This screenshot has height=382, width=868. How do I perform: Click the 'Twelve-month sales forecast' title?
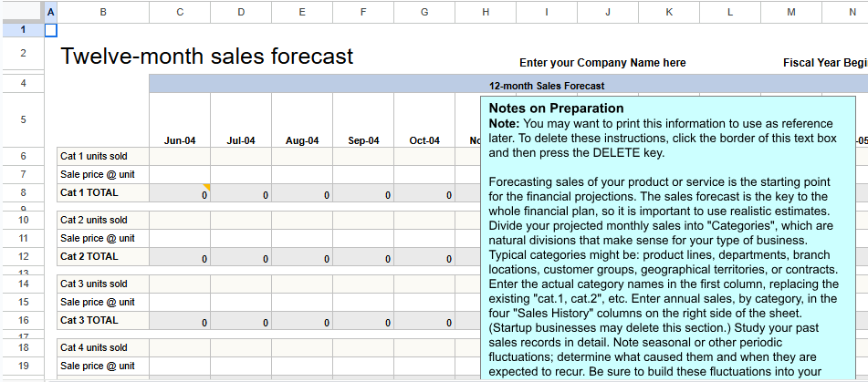206,56
